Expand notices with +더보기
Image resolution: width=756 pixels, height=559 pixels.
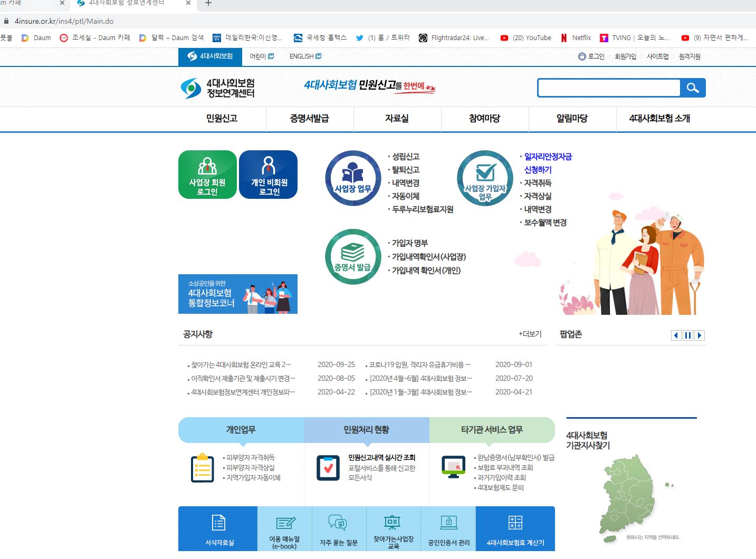point(530,334)
